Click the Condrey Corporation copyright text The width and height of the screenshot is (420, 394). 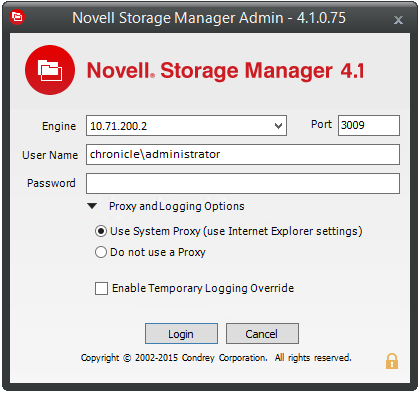(x=216, y=358)
